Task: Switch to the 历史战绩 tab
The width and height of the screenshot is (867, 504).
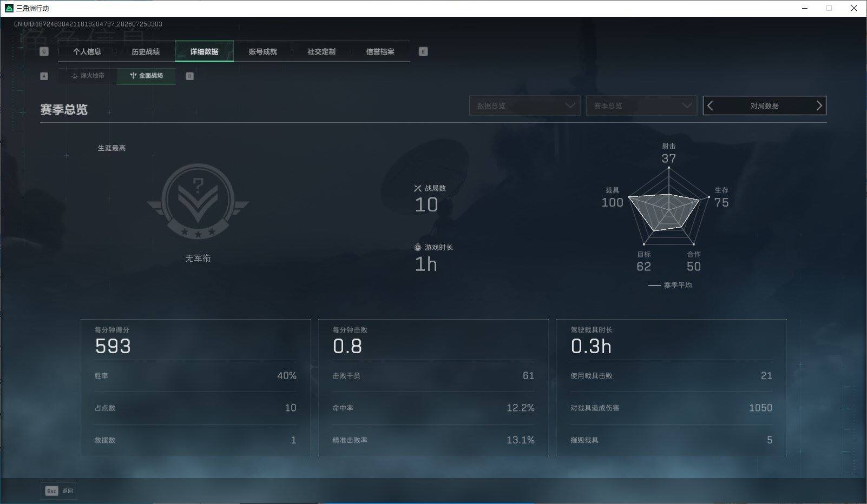Action: pos(146,52)
